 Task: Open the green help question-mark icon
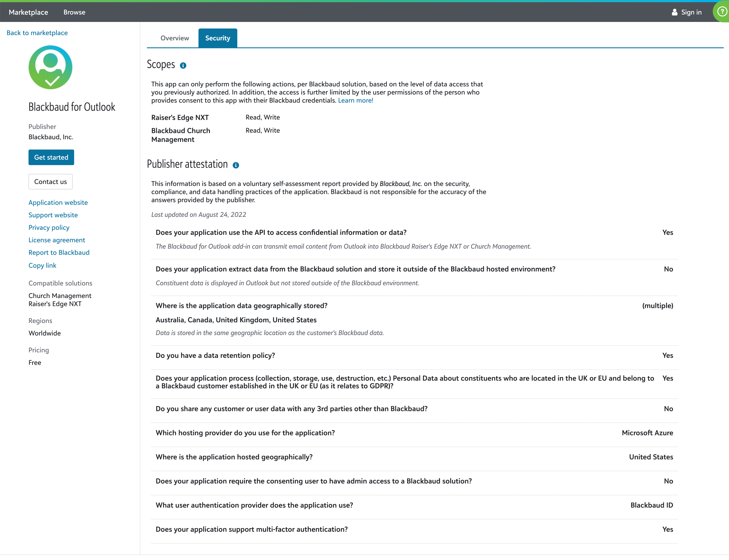[x=722, y=12]
